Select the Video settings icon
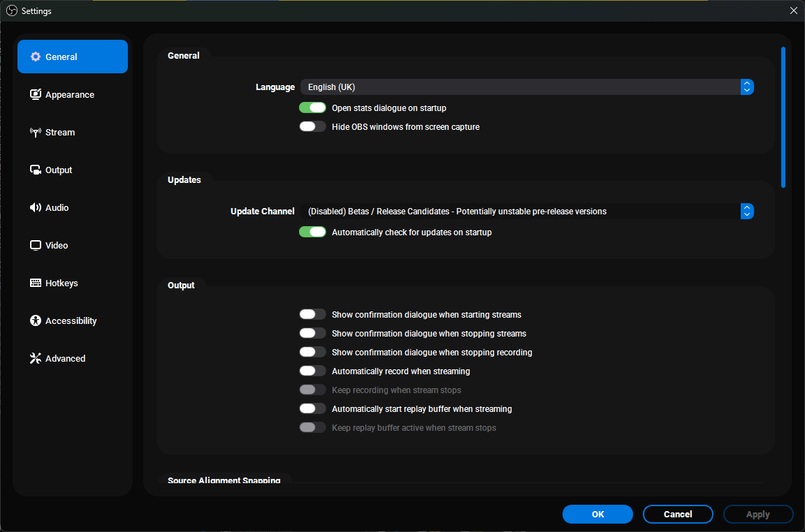This screenshot has width=805, height=532. pos(35,245)
